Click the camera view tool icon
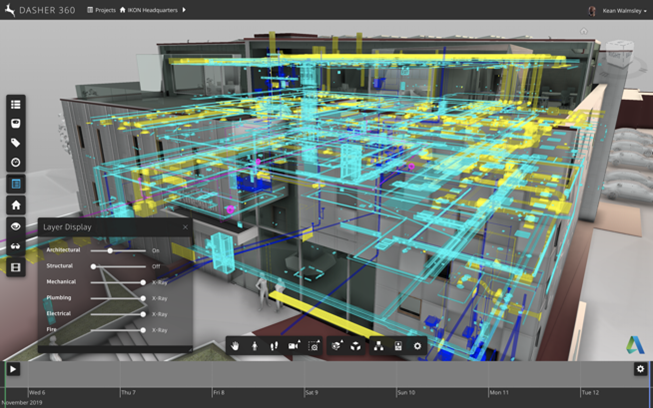Image resolution: width=653 pixels, height=408 pixels. 294,345
